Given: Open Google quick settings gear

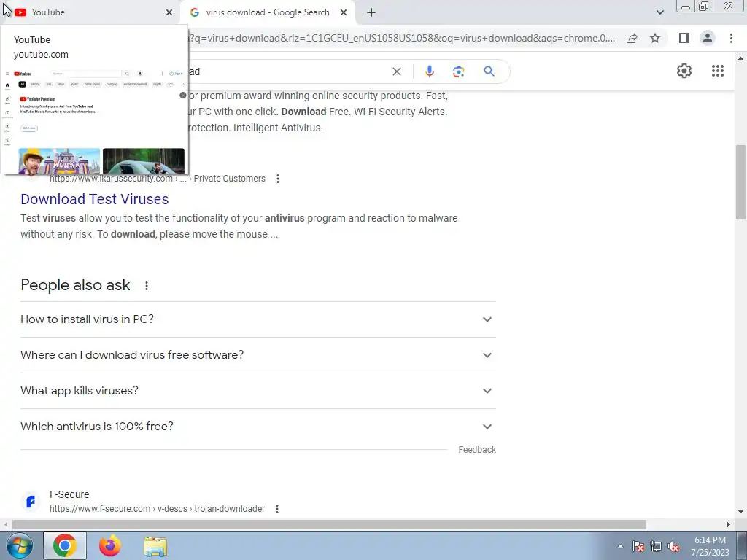Looking at the screenshot, I should pyautogui.click(x=684, y=71).
